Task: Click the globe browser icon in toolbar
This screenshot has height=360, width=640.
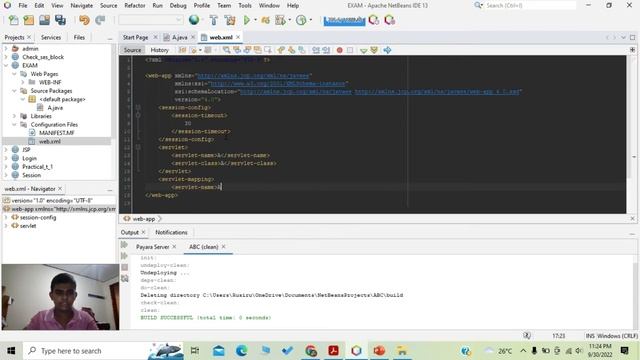Action: (x=194, y=20)
